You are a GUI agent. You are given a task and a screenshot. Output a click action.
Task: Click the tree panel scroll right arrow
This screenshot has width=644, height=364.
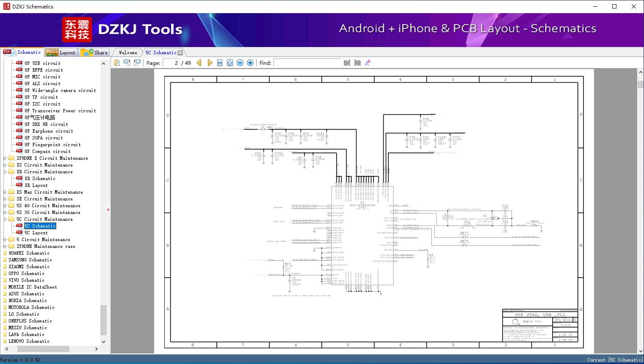point(96,349)
